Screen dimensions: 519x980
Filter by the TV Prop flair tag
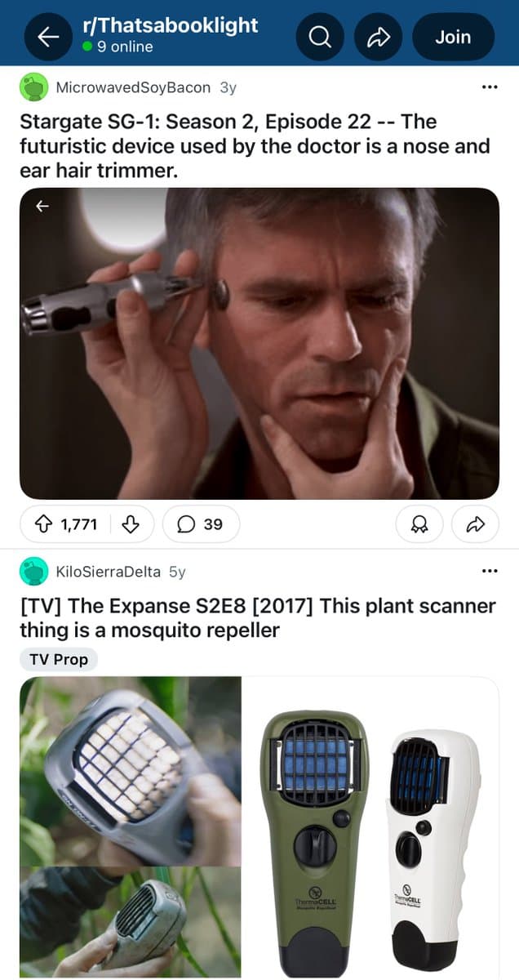coord(58,659)
